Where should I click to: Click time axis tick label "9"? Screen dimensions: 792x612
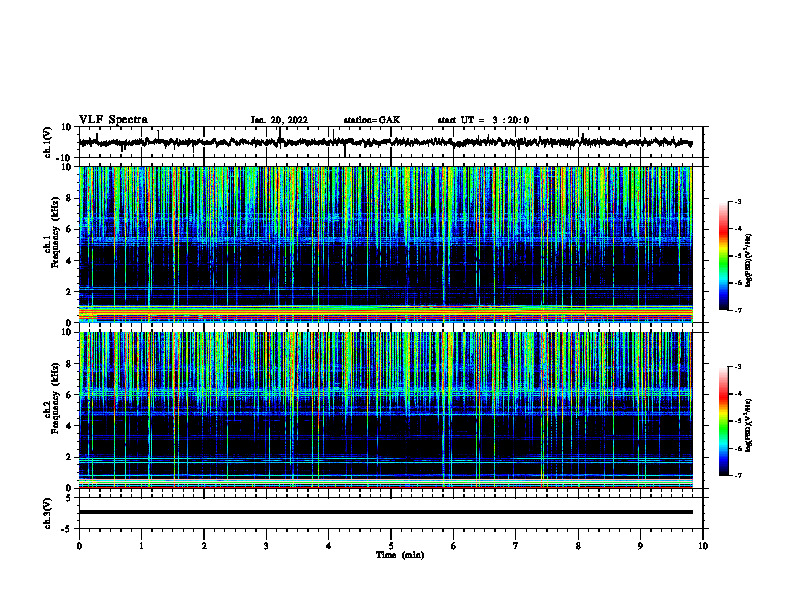[640, 546]
